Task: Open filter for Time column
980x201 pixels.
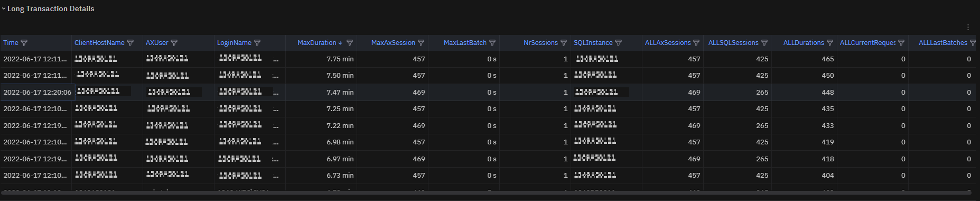Action: 24,43
